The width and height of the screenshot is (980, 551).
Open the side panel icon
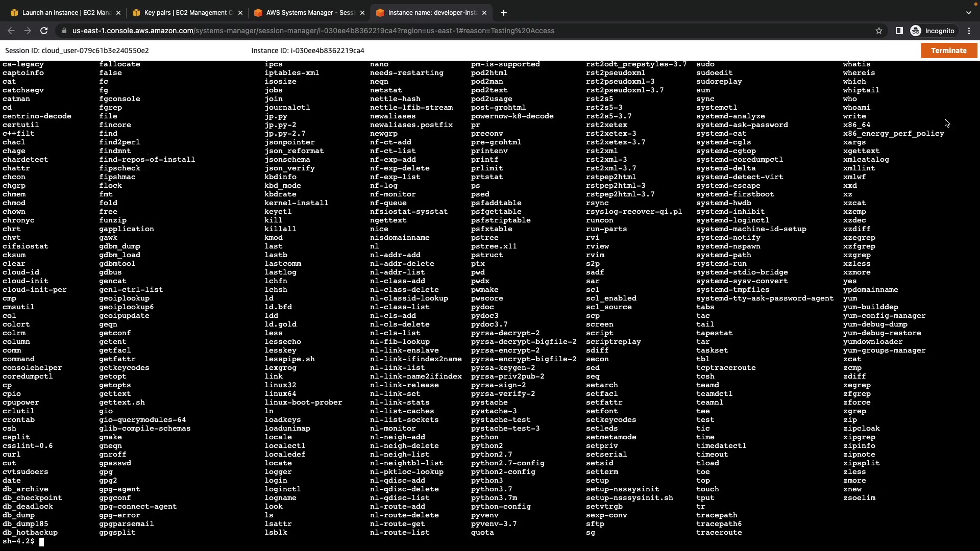[899, 31]
